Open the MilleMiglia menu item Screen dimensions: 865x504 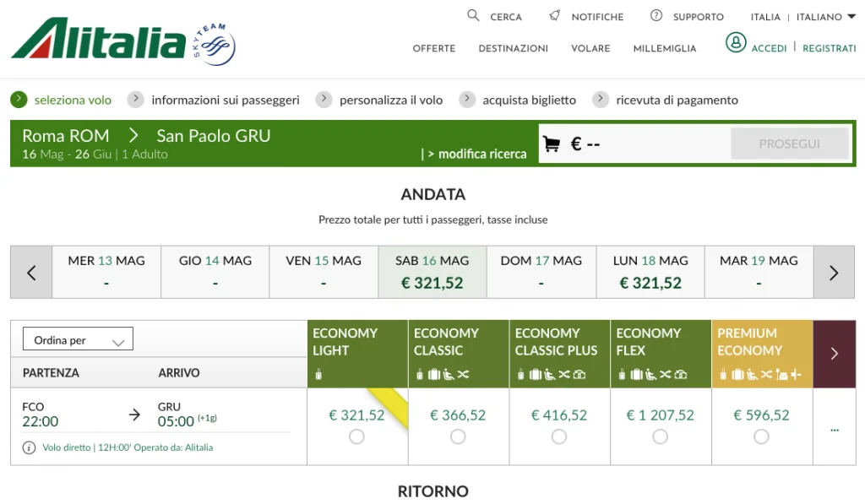point(665,48)
